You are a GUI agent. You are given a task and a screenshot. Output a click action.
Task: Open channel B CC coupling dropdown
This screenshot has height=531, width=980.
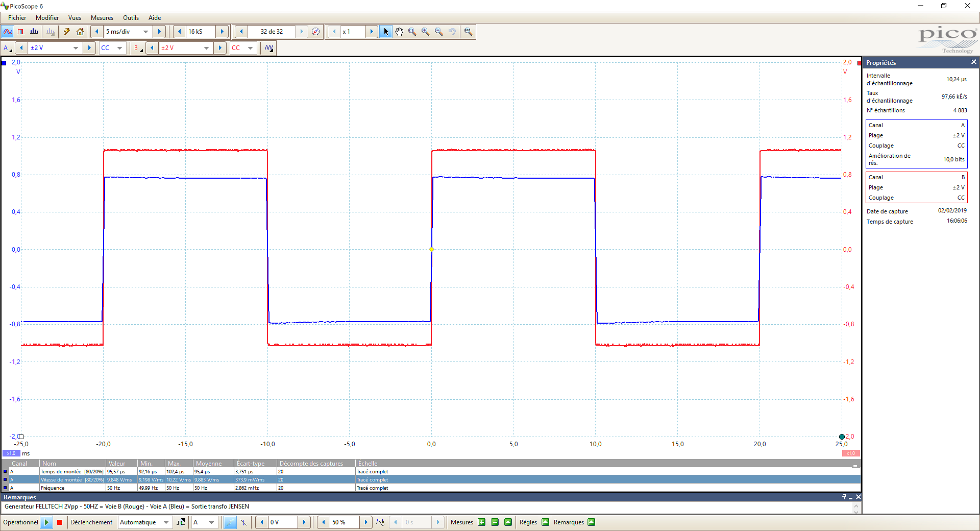[x=250, y=48]
